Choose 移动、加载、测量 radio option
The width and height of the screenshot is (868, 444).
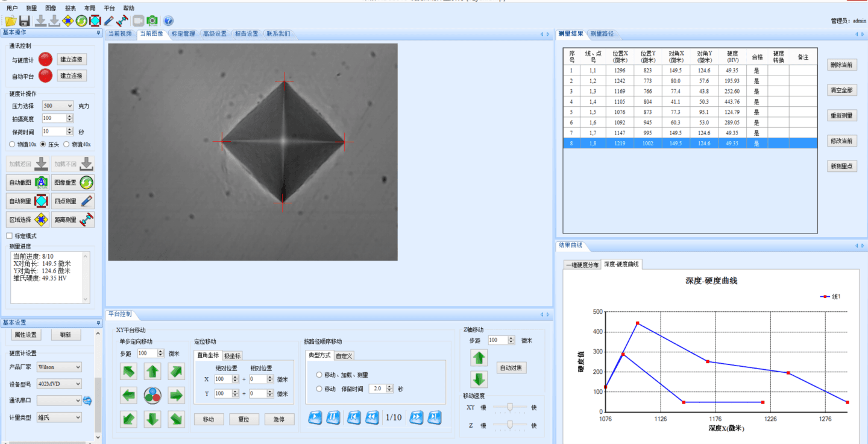pos(319,375)
